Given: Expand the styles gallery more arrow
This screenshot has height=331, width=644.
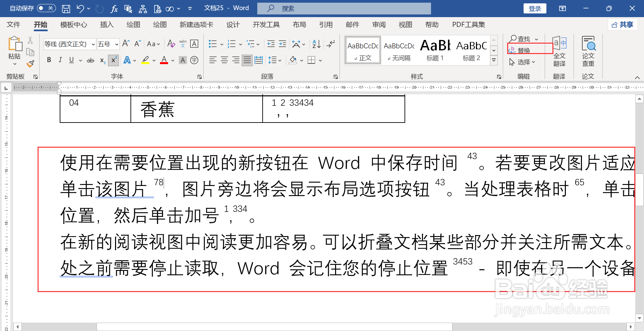Looking at the screenshot, I should [x=494, y=60].
